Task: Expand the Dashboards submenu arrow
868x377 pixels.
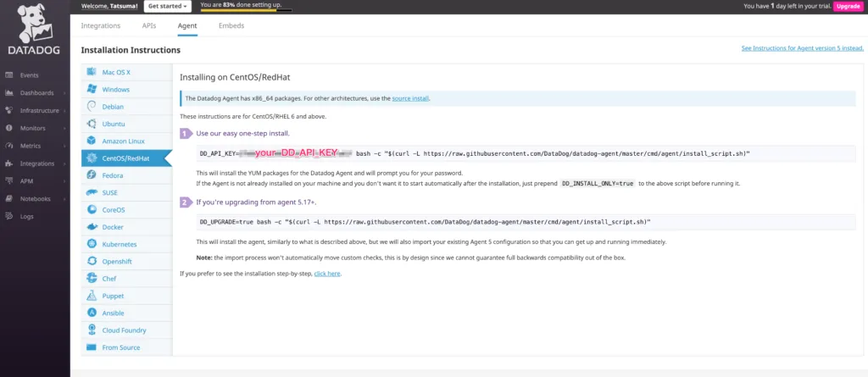Action: tap(64, 93)
